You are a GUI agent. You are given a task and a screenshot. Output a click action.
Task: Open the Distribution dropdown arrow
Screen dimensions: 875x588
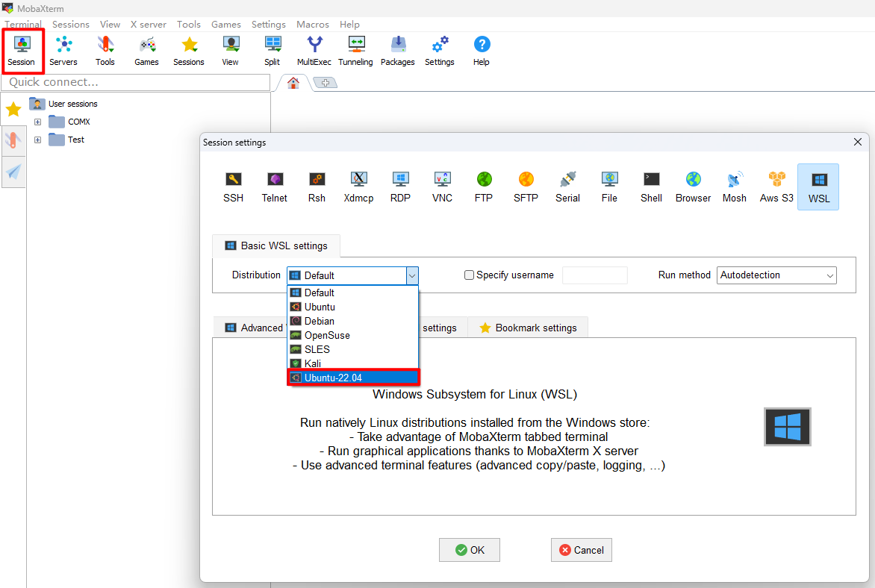412,275
